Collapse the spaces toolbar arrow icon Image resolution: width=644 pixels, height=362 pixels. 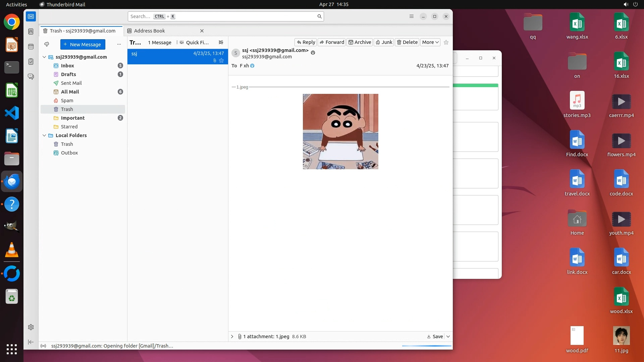(31, 342)
